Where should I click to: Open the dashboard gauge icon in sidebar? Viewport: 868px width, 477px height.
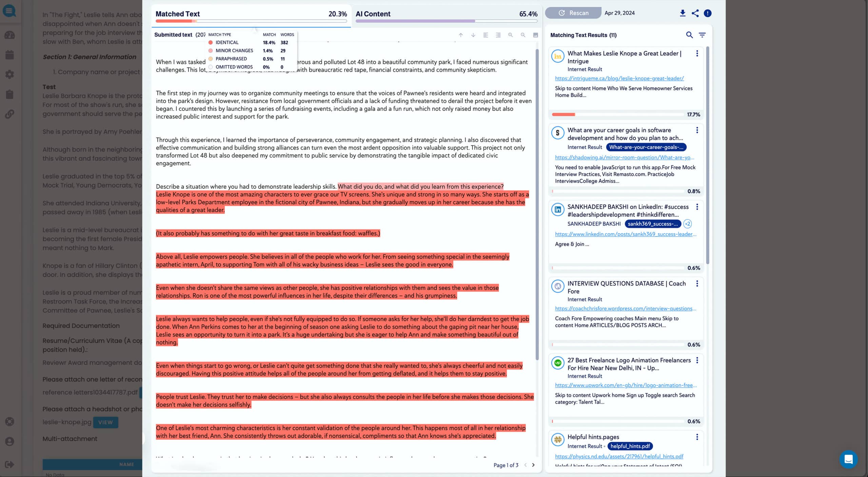[9, 35]
